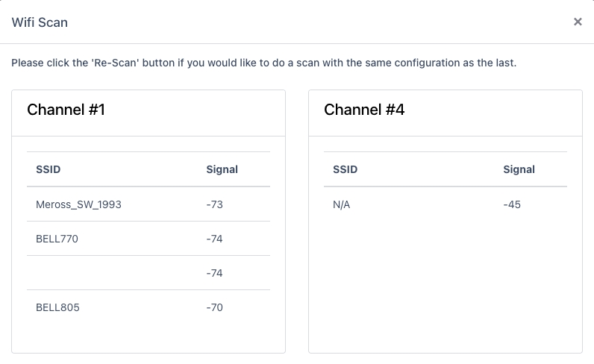Screen dimensions: 594x364
Task: Click Signal column header in Channel #4
Action: 519,169
